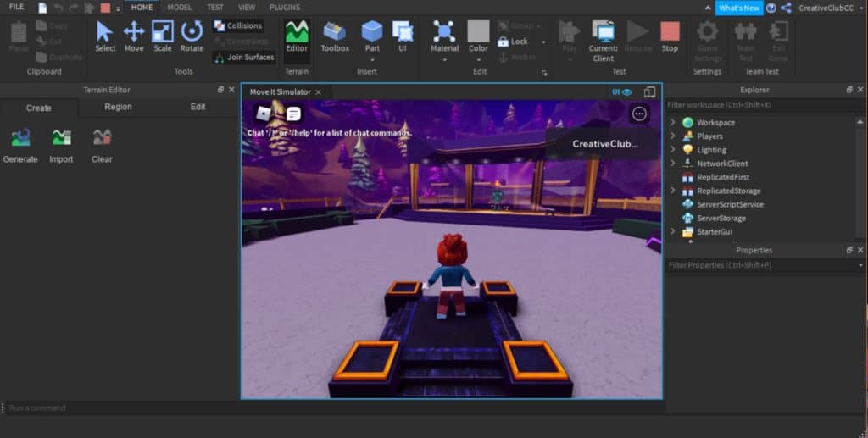The image size is (868, 438).
Task: Open the account dropdown next to CreativeClubCC
Action: point(861,8)
